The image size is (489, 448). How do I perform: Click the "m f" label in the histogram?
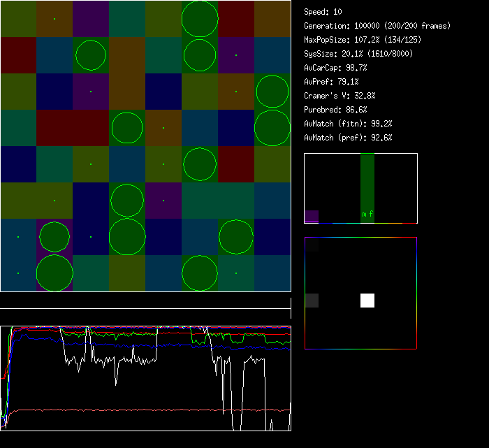pyautogui.click(x=367, y=215)
